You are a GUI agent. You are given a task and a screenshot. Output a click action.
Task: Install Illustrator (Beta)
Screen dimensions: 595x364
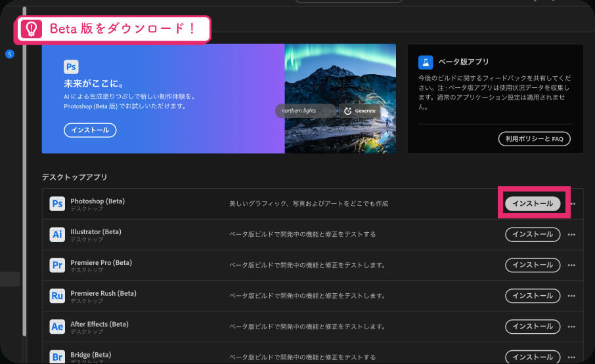coord(533,234)
